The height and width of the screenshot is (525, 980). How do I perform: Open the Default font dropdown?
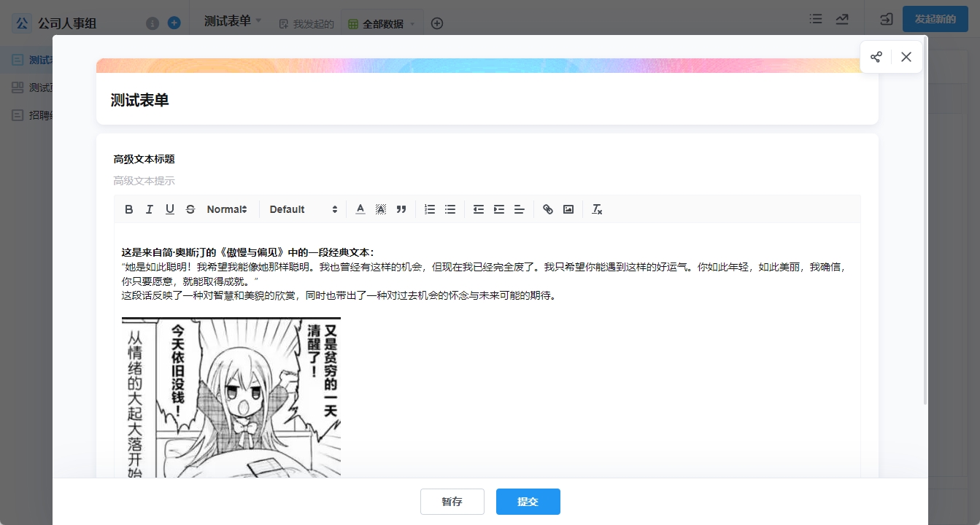(304, 209)
